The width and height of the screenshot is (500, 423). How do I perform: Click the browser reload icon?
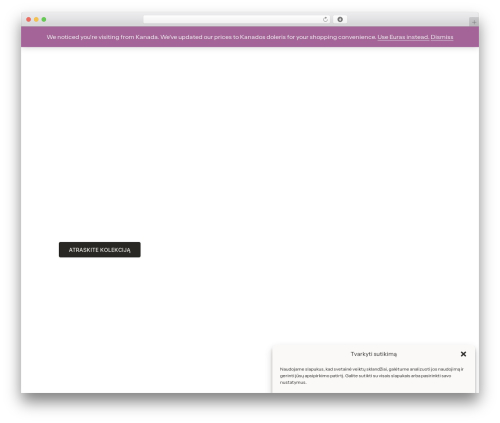(x=325, y=20)
